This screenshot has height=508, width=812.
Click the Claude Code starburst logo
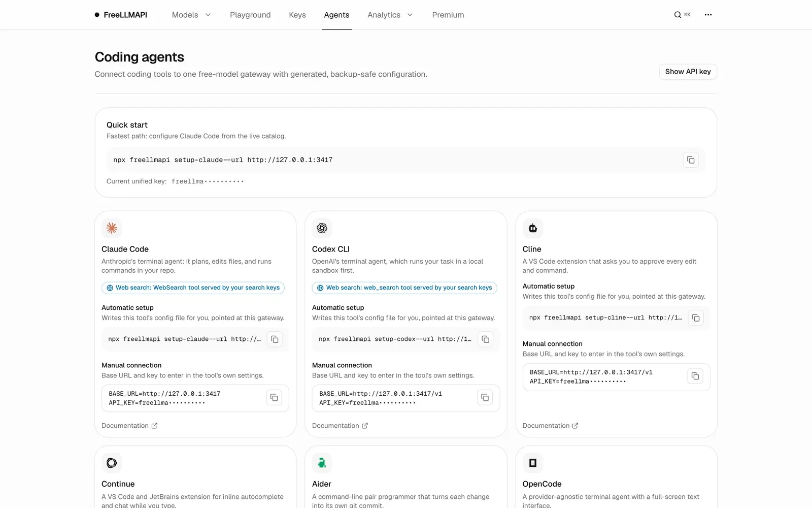pyautogui.click(x=112, y=228)
